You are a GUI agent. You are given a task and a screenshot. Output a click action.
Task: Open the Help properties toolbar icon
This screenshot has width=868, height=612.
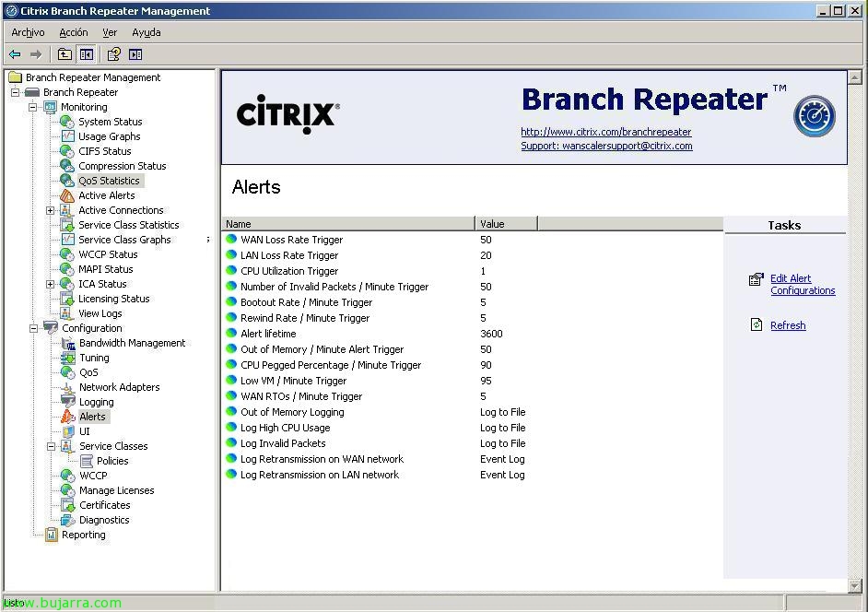(x=113, y=54)
